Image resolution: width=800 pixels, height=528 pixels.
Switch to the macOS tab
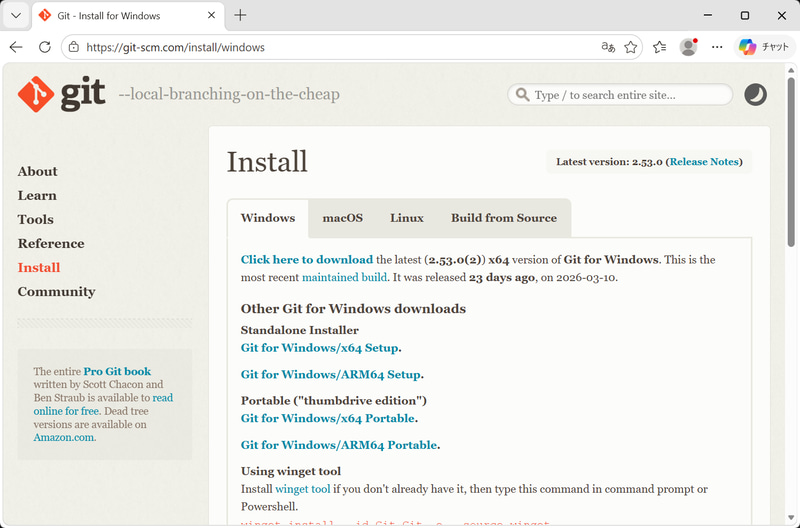click(x=342, y=218)
